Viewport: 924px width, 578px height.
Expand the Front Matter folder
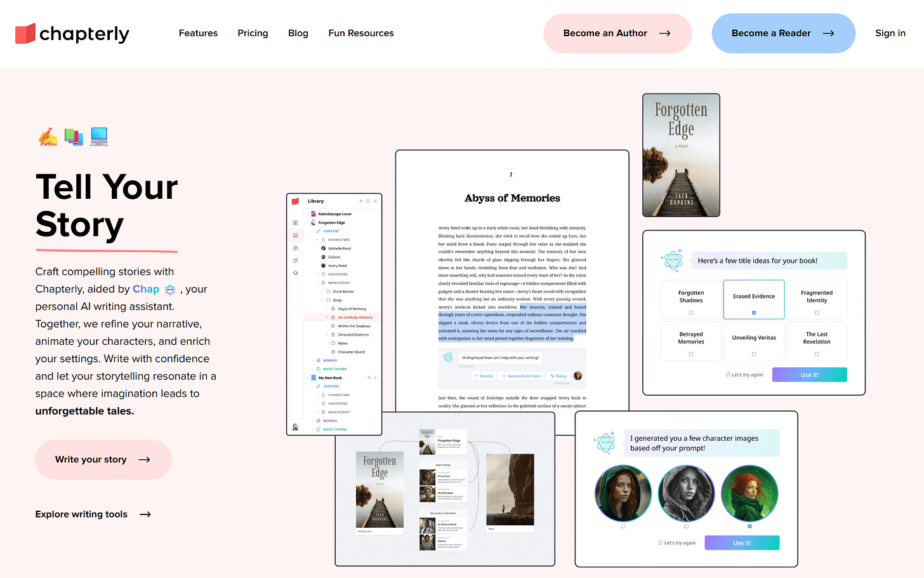click(322, 292)
